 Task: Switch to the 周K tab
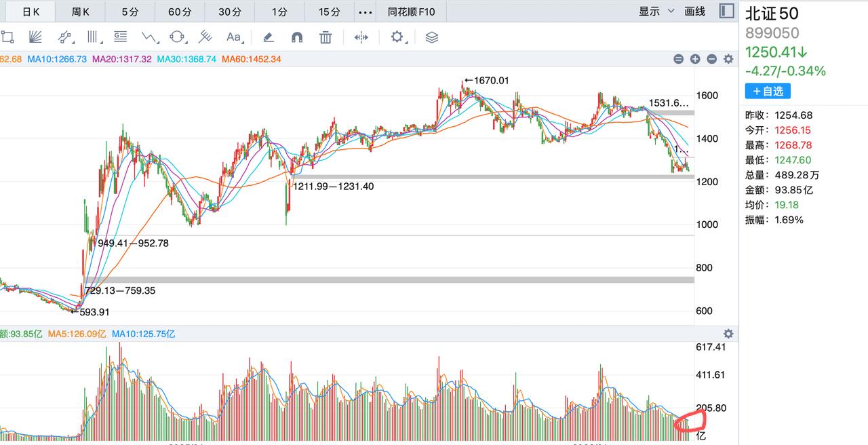pos(81,12)
